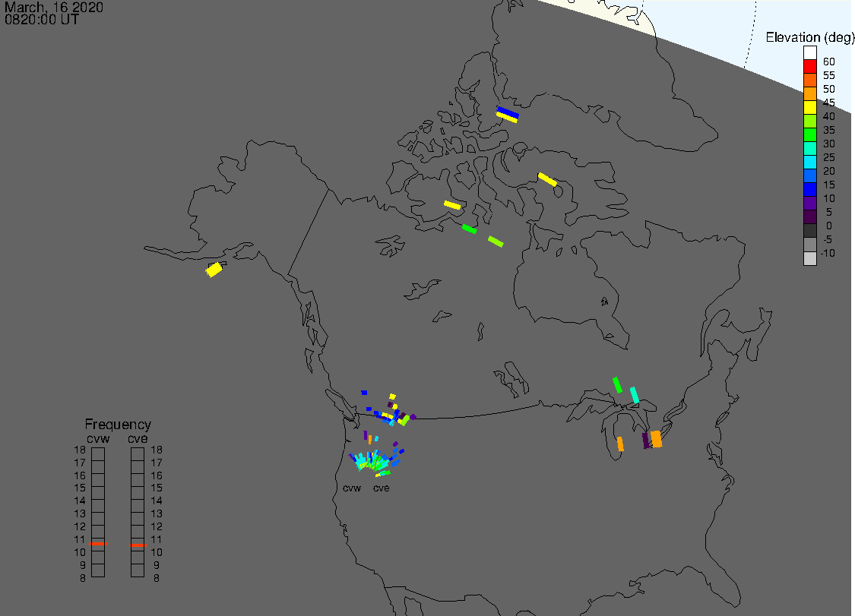Click the top cell of cve frequency bar
Image resolution: width=855 pixels, height=616 pixels.
click(x=138, y=454)
